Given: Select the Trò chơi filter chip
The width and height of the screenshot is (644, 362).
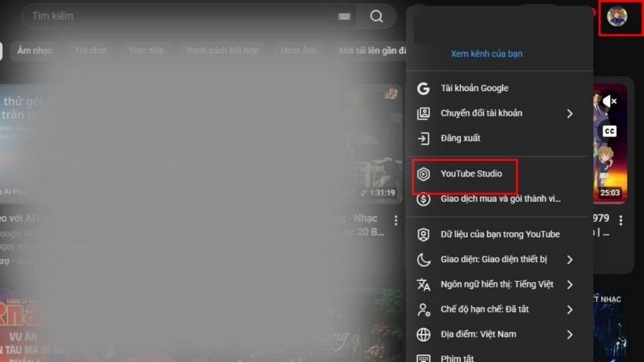Looking at the screenshot, I should [x=91, y=51].
